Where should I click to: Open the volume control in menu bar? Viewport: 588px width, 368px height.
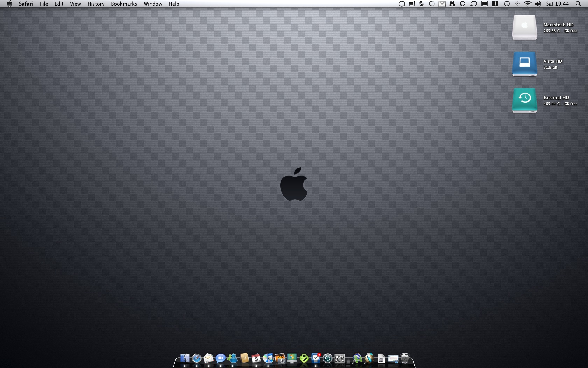tap(538, 4)
